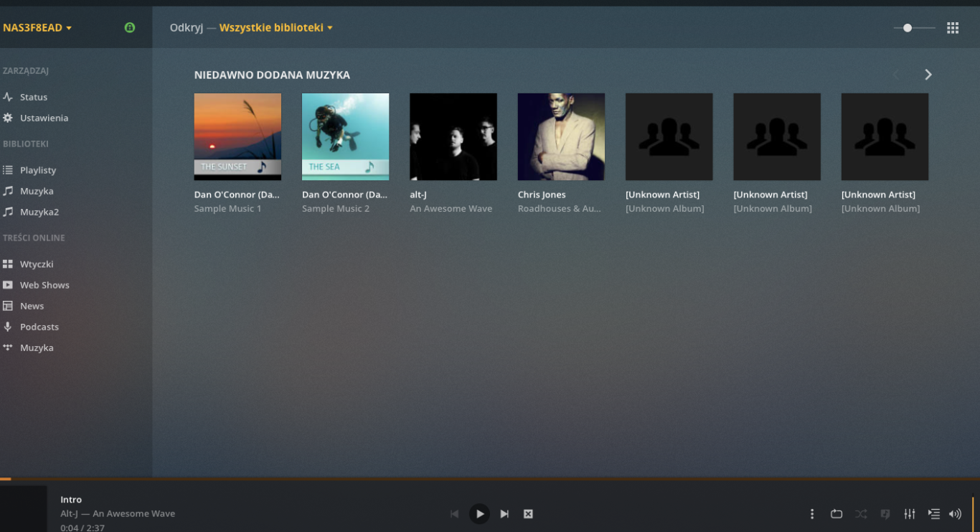Open player more options menu
Screen dimensions: 980x532
pyautogui.click(x=812, y=514)
